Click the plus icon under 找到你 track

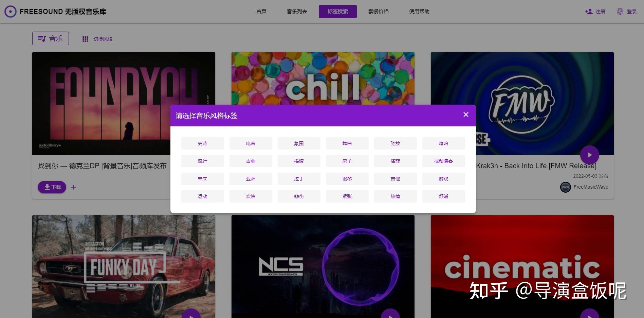(x=73, y=187)
